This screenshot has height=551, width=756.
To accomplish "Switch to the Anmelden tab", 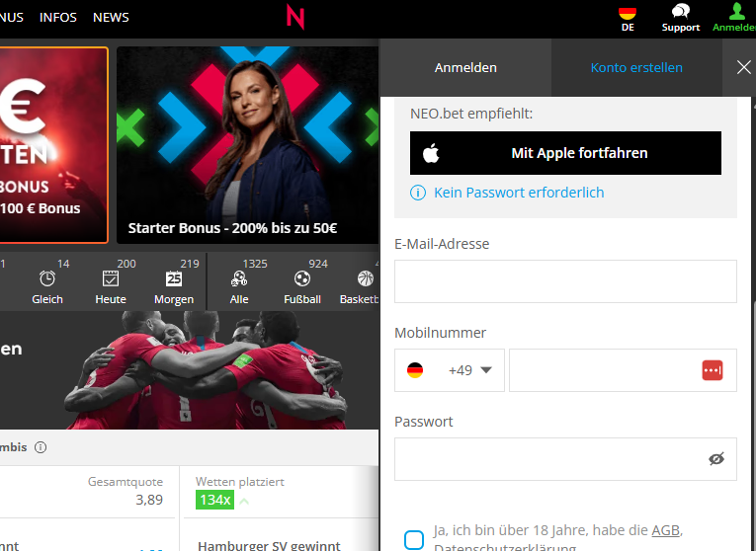I will click(465, 67).
